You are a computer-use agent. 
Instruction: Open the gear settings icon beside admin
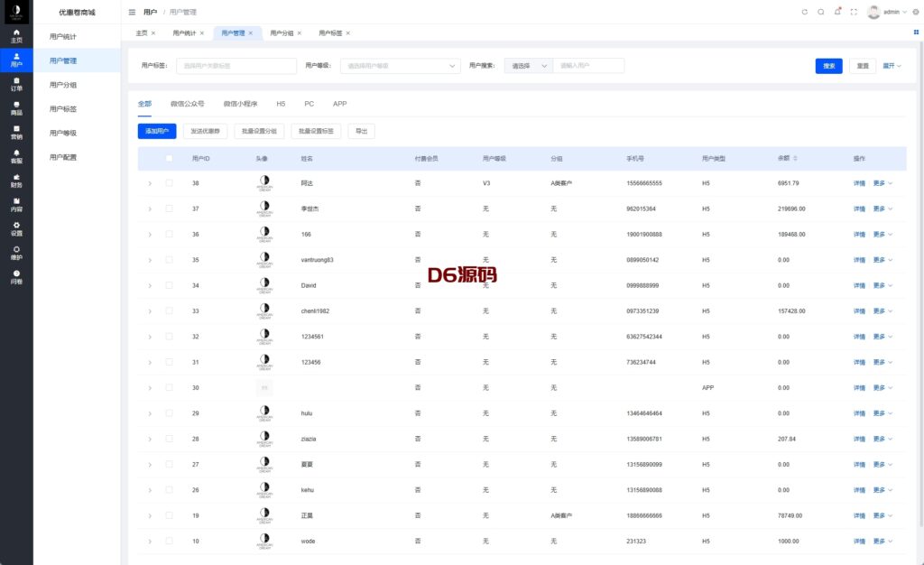tap(916, 12)
